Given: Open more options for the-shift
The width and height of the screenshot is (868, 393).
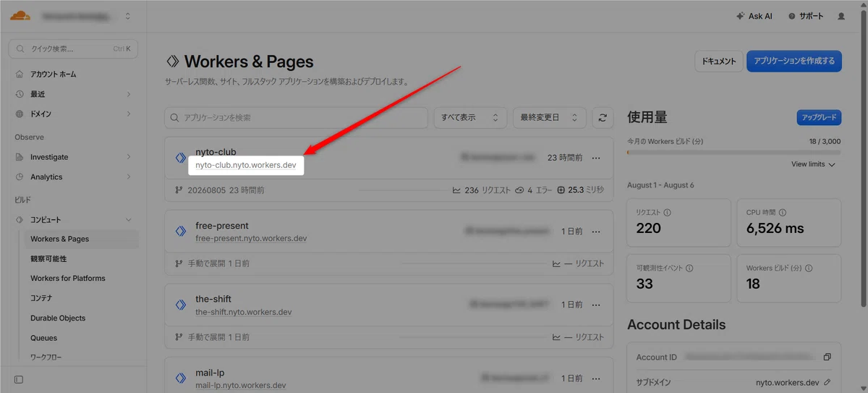Looking at the screenshot, I should click(x=596, y=305).
